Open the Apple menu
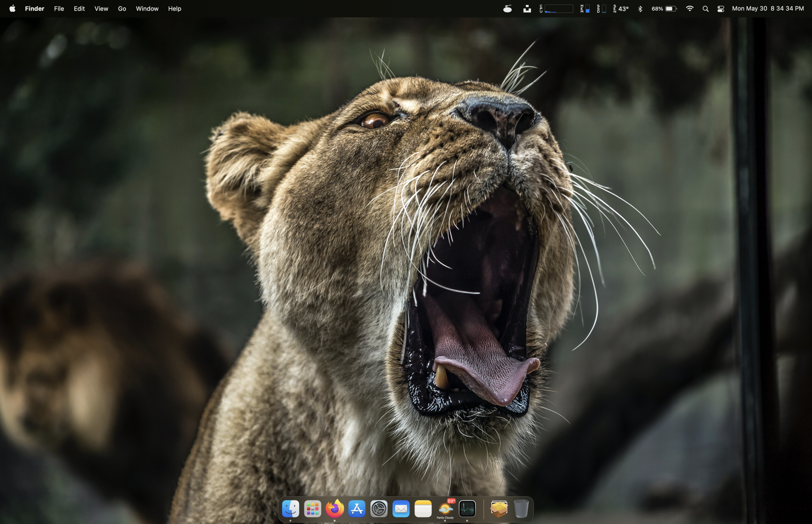The image size is (812, 524). [x=12, y=9]
